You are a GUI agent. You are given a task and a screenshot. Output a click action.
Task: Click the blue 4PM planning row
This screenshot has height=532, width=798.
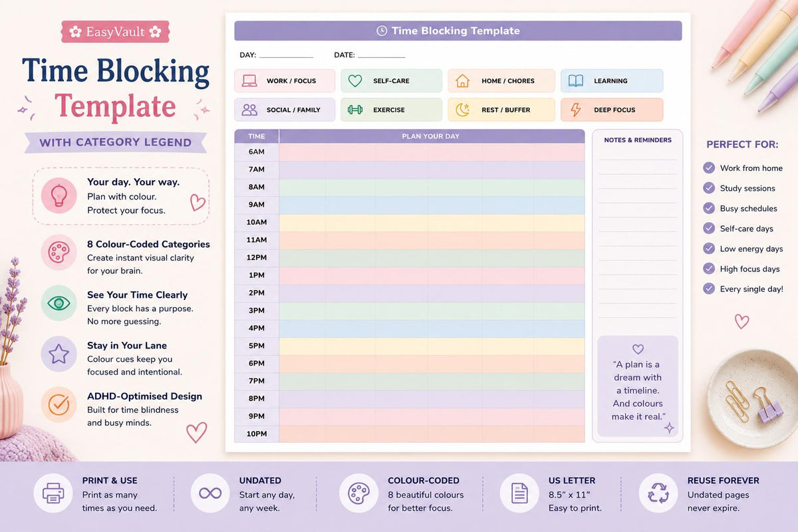click(x=432, y=329)
